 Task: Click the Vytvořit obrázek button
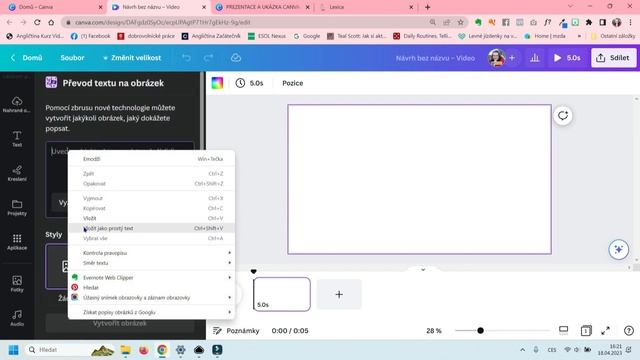[x=120, y=323]
